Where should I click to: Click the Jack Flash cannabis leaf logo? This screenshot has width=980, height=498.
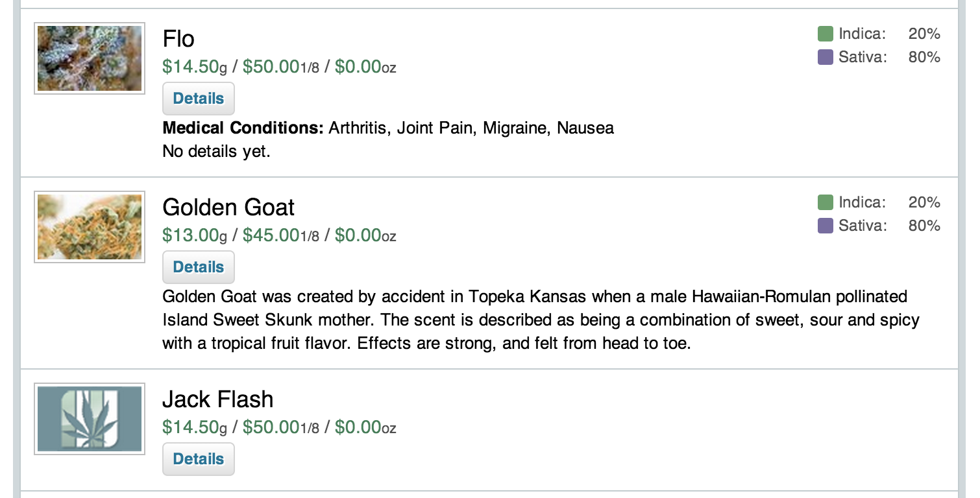tap(90, 419)
